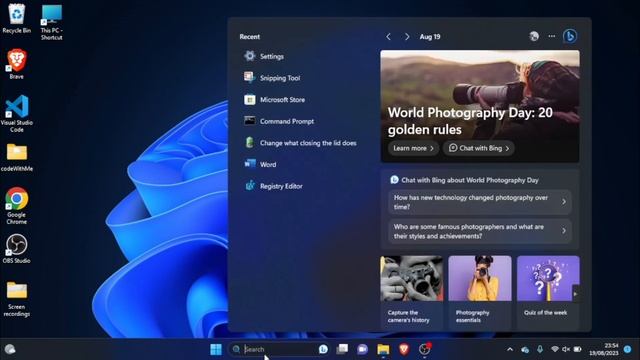Click the muted volume tray icon
This screenshot has height=360, width=640.
coord(566,349)
